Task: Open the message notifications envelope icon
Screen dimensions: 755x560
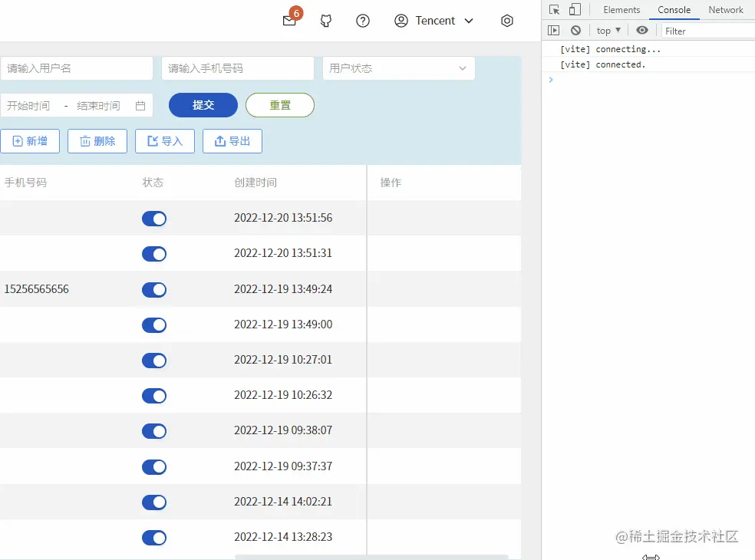Action: pos(288,21)
